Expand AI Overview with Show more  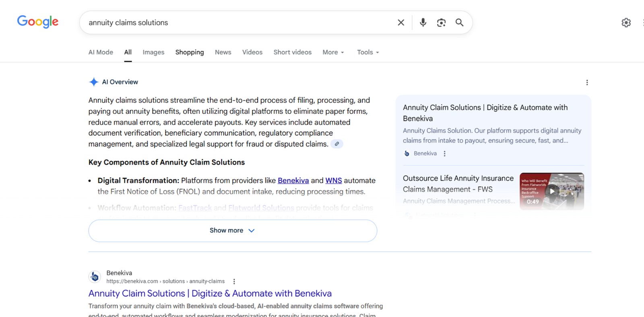click(233, 231)
